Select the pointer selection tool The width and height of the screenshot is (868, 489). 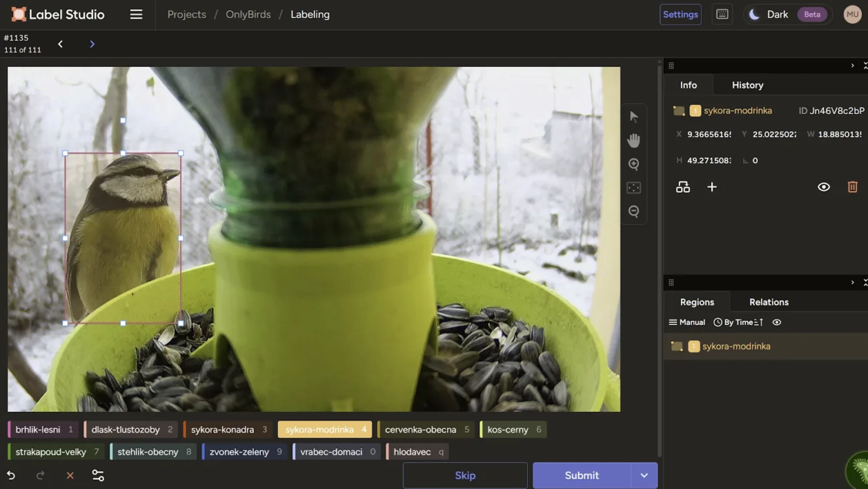(x=634, y=117)
